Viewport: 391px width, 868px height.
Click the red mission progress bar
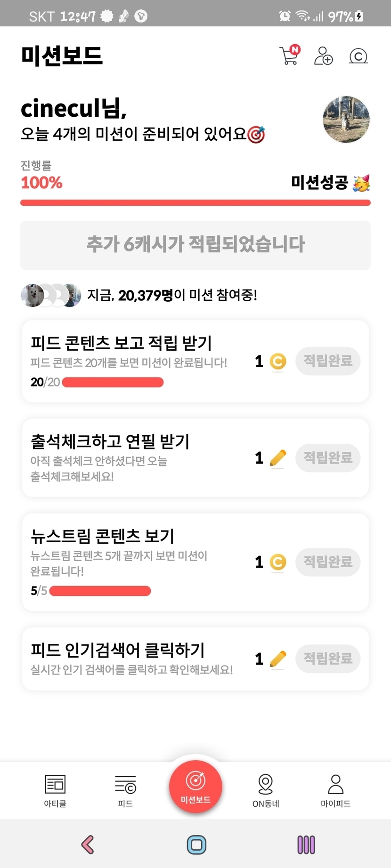[x=195, y=203]
